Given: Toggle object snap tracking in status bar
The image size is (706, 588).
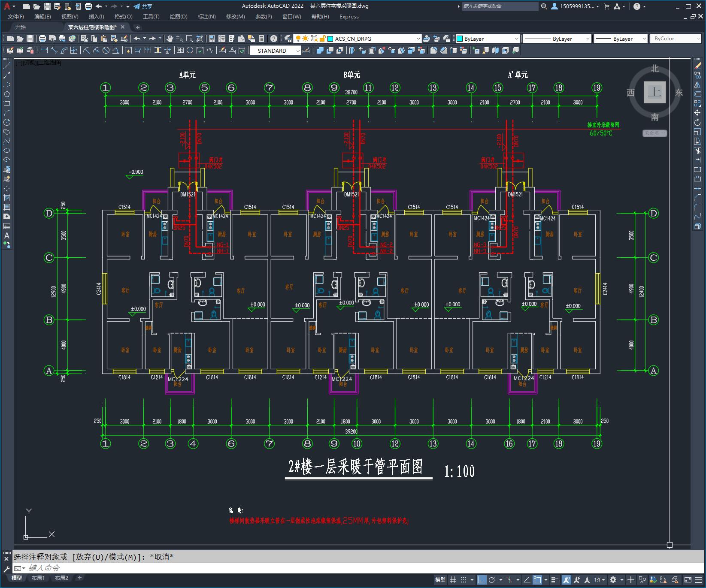Looking at the screenshot, I should point(527,580).
